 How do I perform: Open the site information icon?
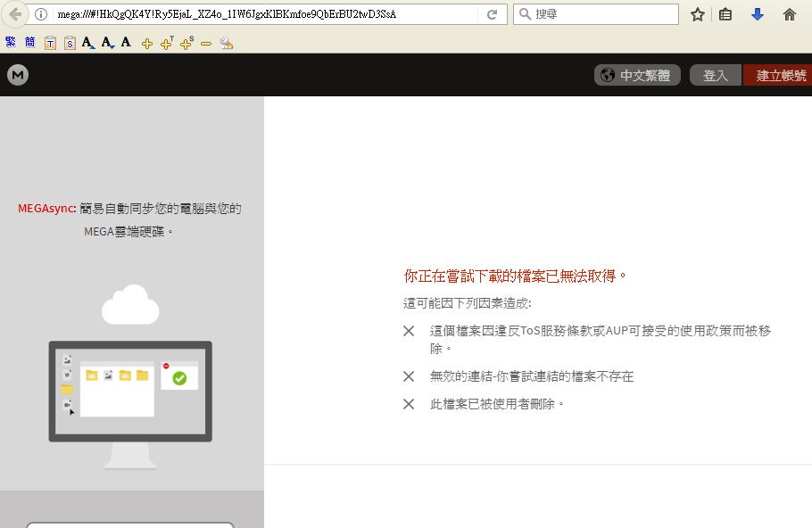coord(41,14)
